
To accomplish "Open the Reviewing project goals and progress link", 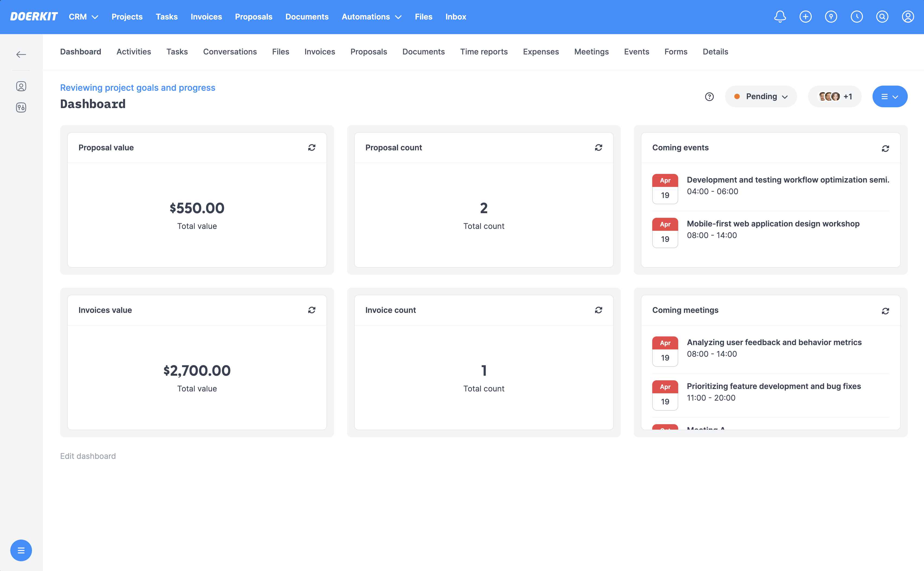I will pos(137,87).
